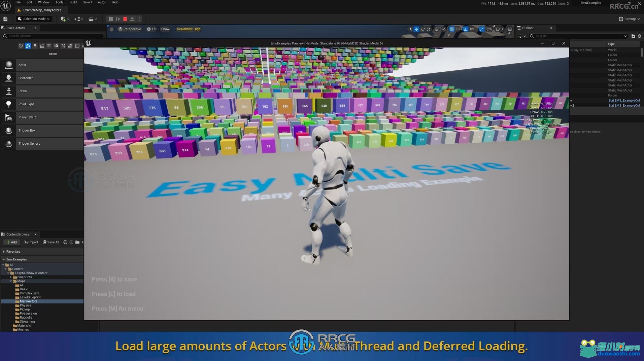
Task: Select Character in Place Actors
Action: click(x=42, y=78)
